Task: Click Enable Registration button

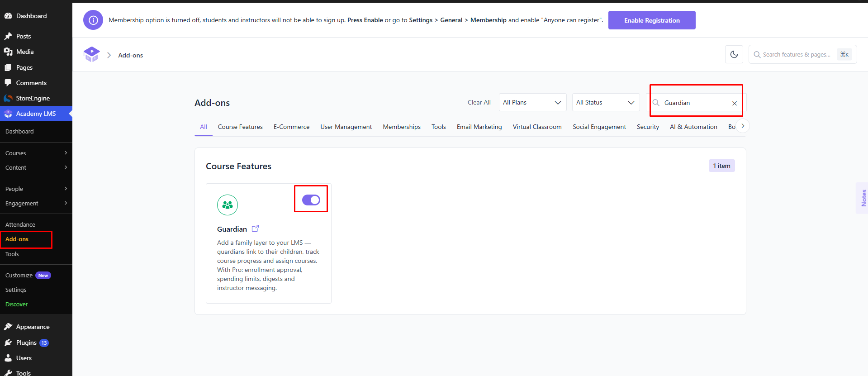Action: [652, 20]
